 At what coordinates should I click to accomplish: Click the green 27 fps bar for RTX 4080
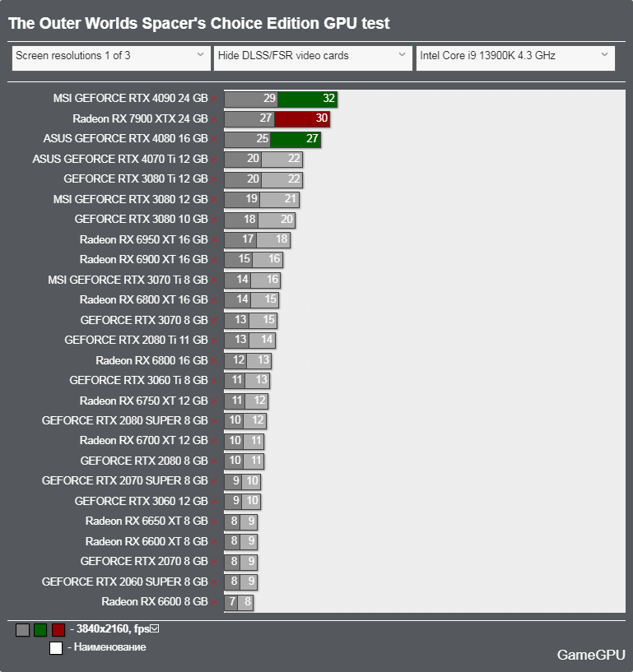[x=296, y=139]
